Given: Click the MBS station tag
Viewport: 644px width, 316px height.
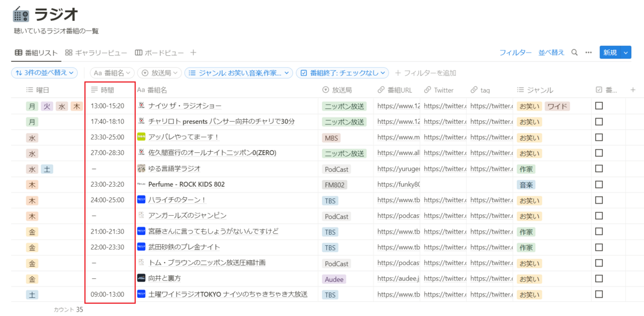Looking at the screenshot, I should click(331, 138).
